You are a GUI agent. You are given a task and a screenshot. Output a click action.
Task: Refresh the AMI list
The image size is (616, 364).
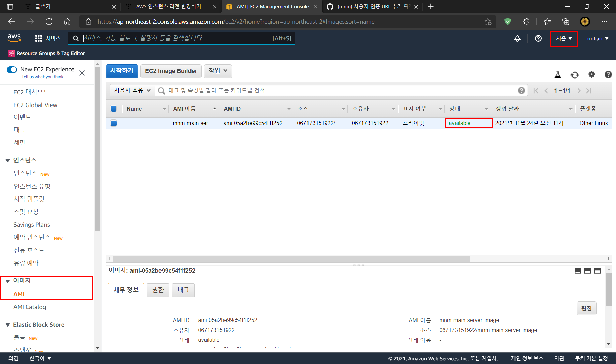click(x=575, y=74)
